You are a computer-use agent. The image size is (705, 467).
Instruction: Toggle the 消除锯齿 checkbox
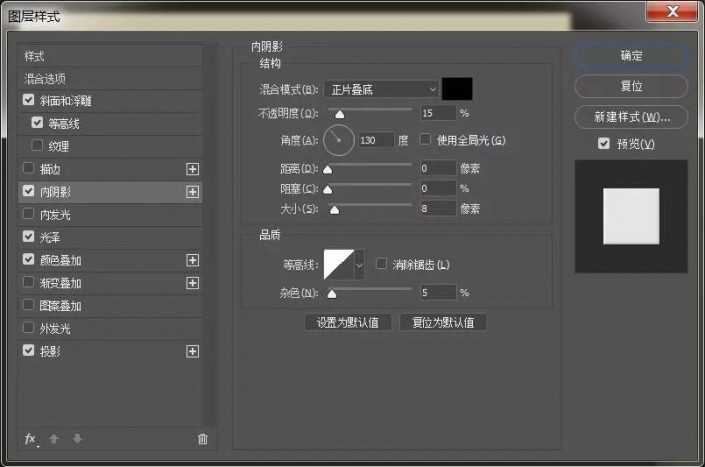coord(381,264)
